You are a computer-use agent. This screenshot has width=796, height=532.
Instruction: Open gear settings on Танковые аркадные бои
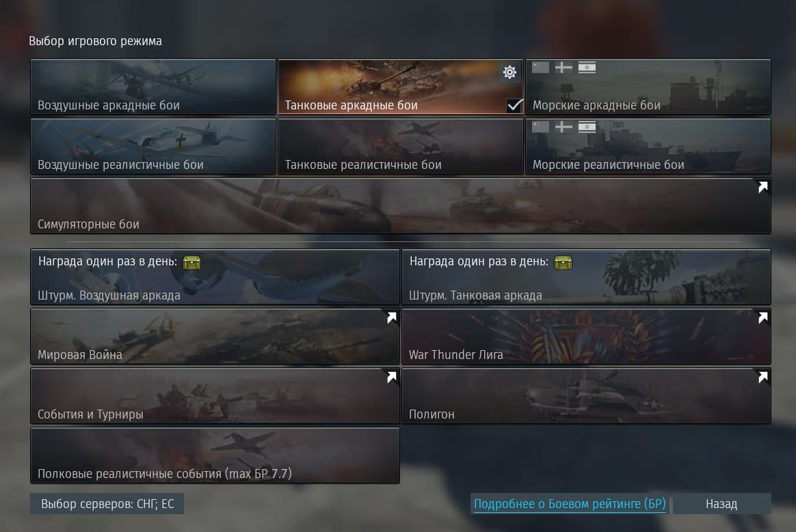point(509,72)
